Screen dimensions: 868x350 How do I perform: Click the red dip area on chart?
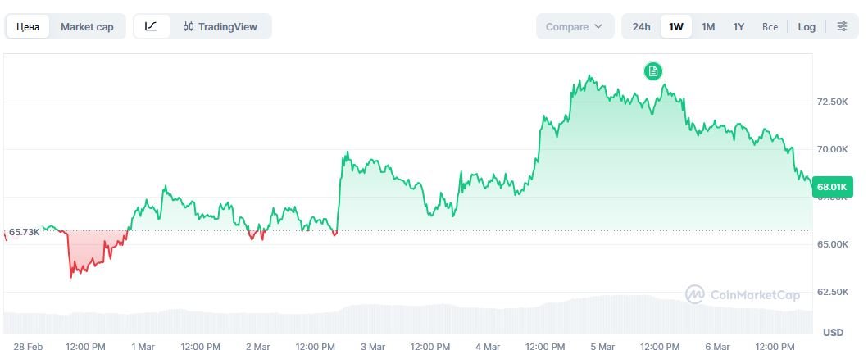click(x=86, y=250)
